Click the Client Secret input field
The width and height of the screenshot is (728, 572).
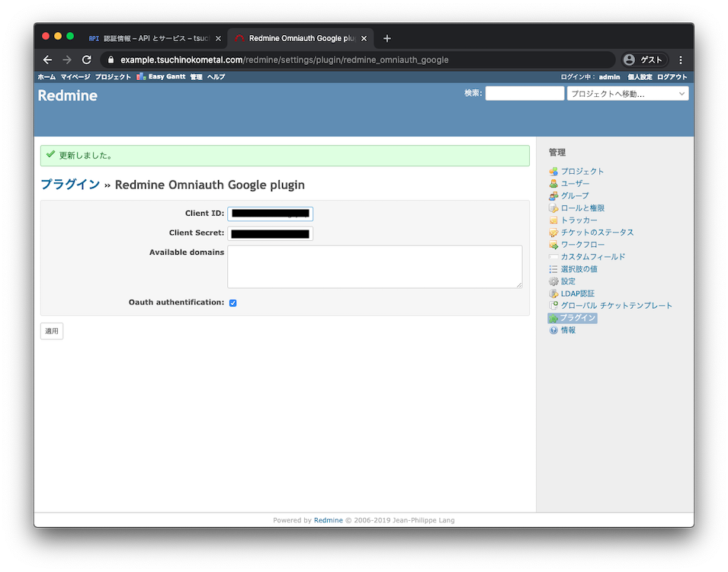pos(270,233)
